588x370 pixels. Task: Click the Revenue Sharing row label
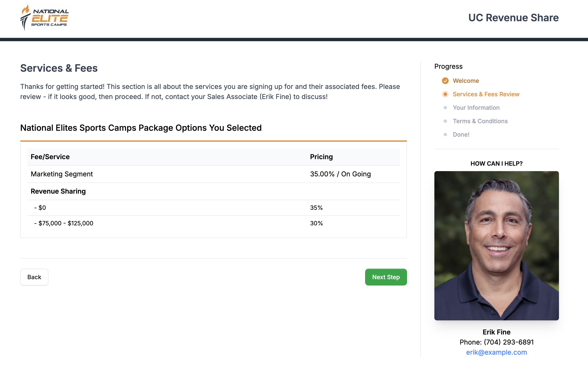(x=58, y=191)
